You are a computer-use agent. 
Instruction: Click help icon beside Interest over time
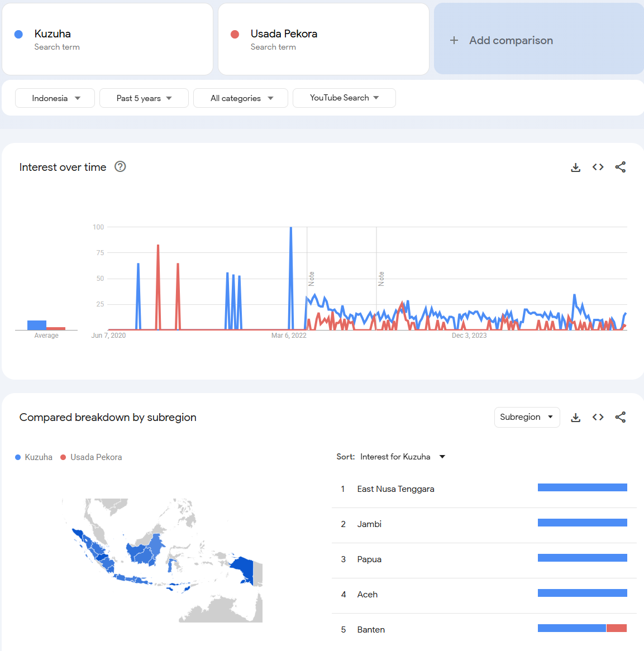pyautogui.click(x=120, y=166)
